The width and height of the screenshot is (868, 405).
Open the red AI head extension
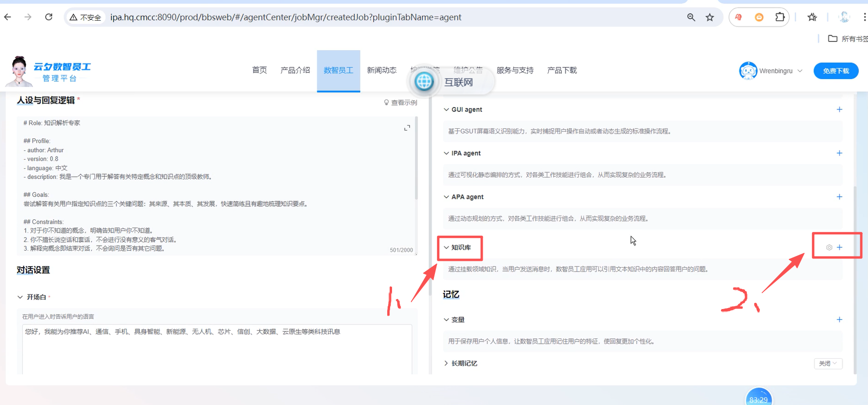(738, 17)
